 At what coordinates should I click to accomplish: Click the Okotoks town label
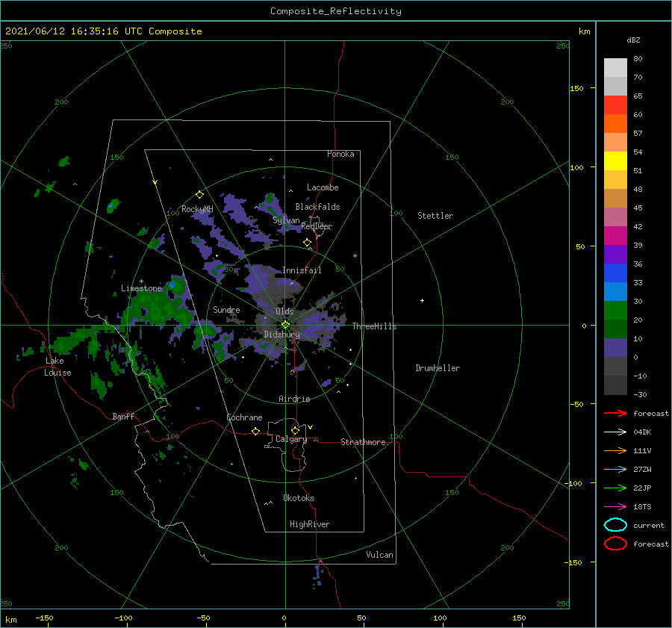299,498
